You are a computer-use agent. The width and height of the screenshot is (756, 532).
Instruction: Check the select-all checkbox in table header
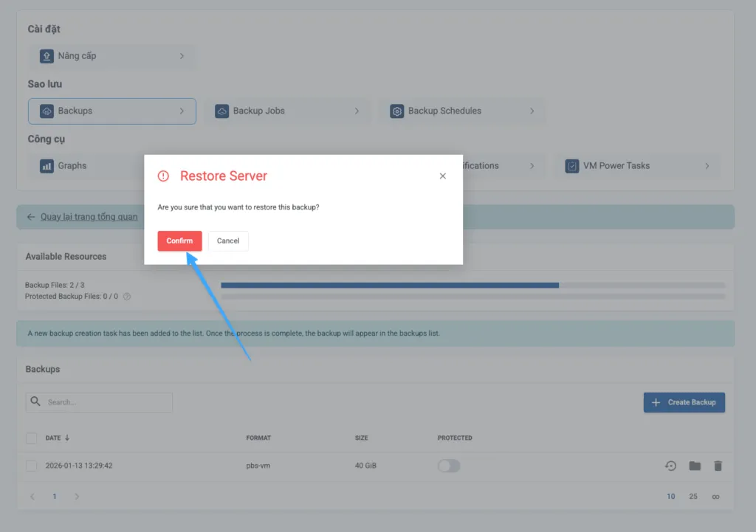[x=32, y=438]
